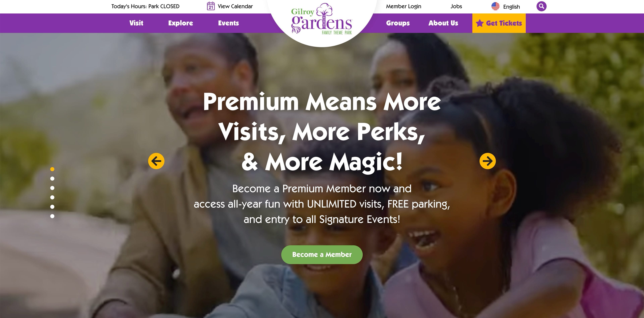644x318 pixels.
Task: Expand the Explore navigation menu
Action: [180, 23]
